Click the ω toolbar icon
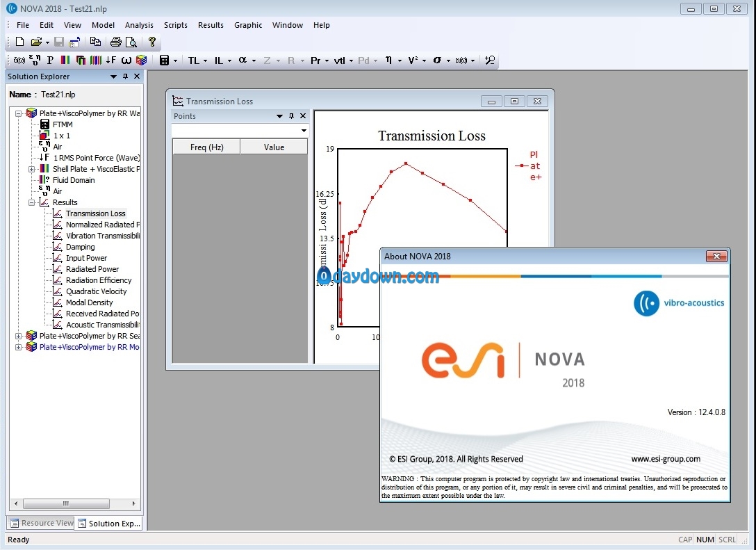 click(x=126, y=60)
